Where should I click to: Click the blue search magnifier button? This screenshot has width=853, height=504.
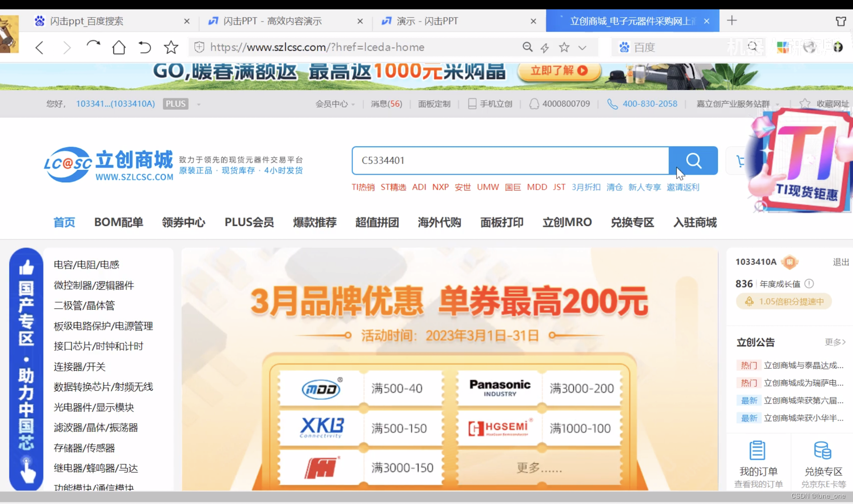pos(693,161)
